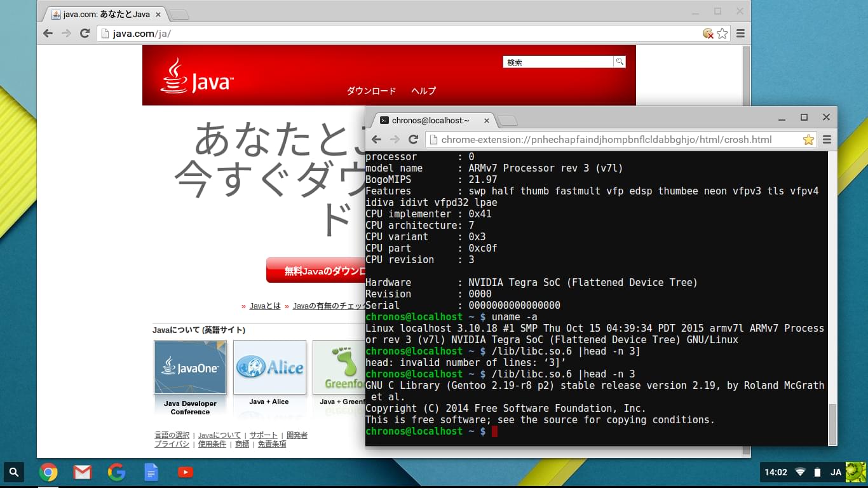
Task: Open the ダウンロード menu on the Java site
Action: [371, 91]
